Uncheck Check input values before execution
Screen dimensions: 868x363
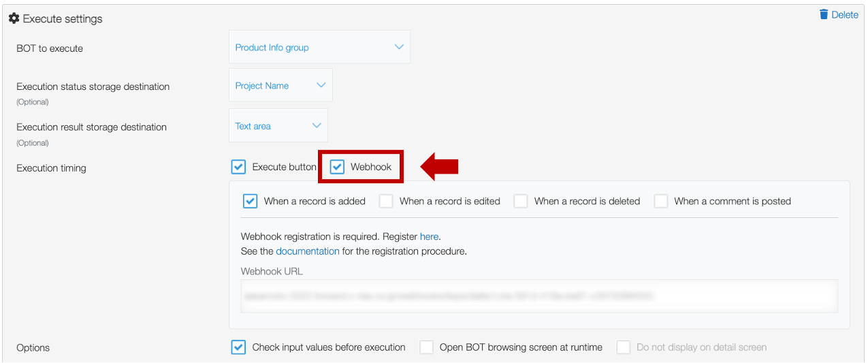[238, 347]
